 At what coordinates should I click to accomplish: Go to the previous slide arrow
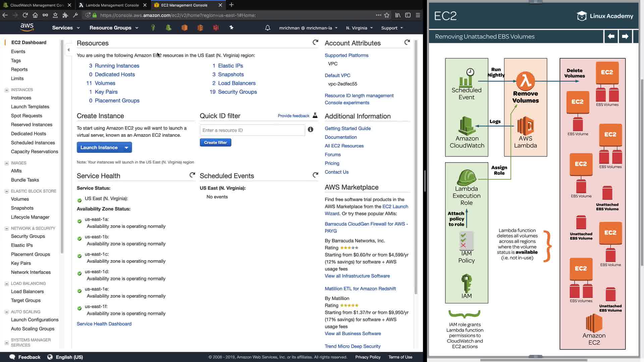click(611, 37)
